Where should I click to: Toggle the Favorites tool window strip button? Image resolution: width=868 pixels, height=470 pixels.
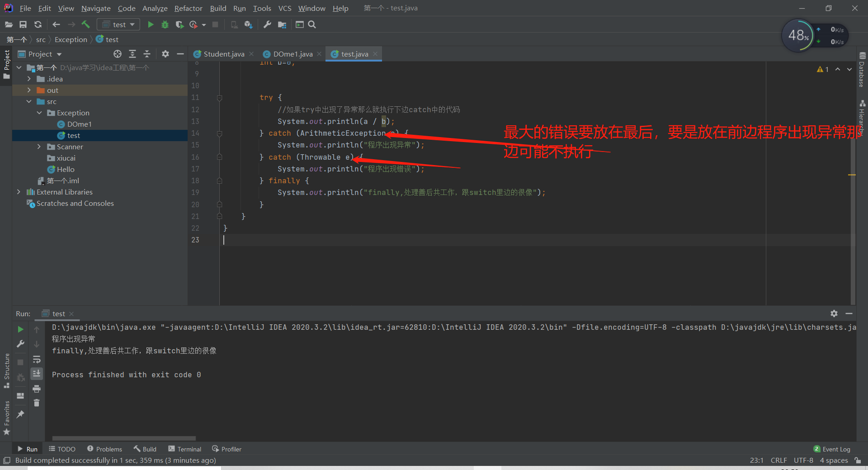click(x=6, y=418)
